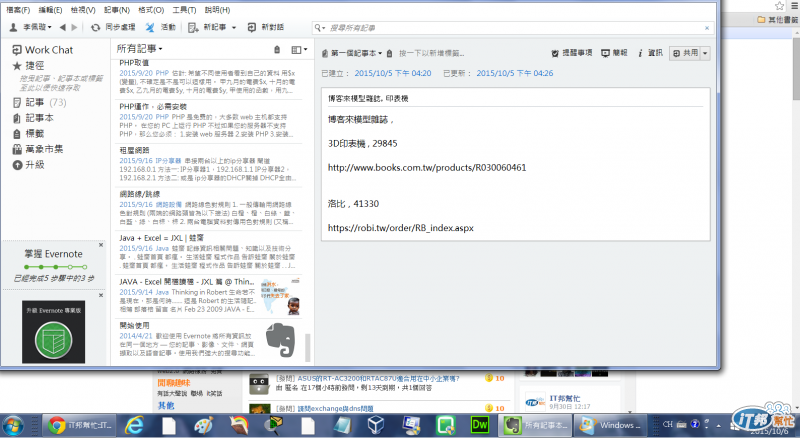Click the tag filter icon above note list

(x=277, y=50)
